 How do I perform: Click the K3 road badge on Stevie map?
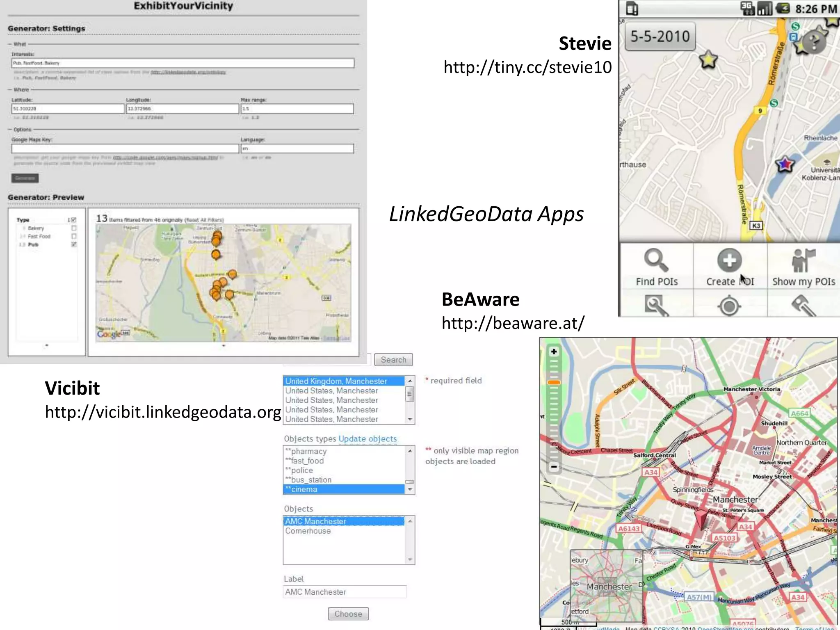756,226
